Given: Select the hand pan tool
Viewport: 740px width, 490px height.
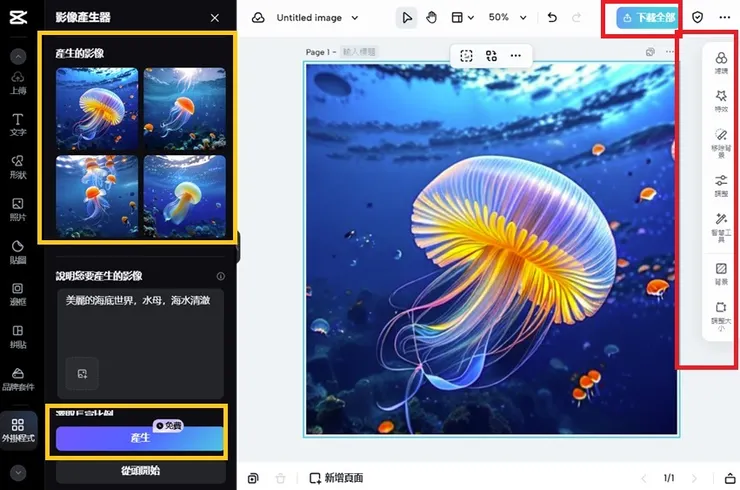Looking at the screenshot, I should pyautogui.click(x=431, y=18).
